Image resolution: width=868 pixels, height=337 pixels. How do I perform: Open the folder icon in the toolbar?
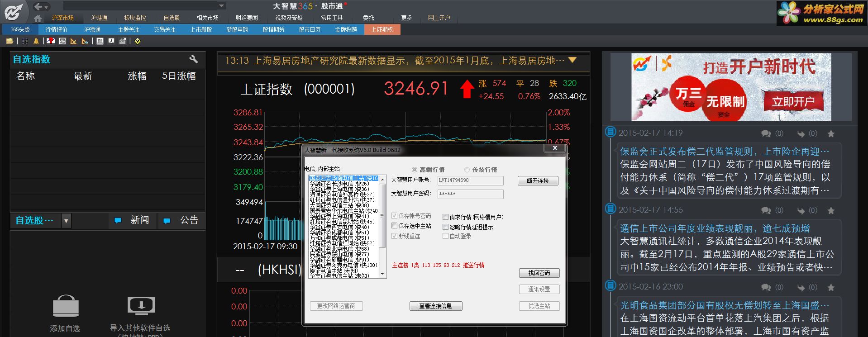[10, 41]
